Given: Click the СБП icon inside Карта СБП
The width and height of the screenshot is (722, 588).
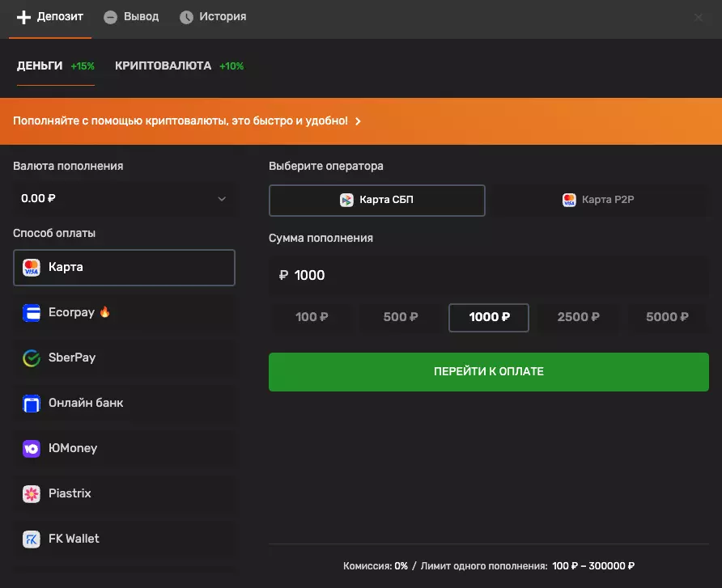Looking at the screenshot, I should click(x=348, y=200).
